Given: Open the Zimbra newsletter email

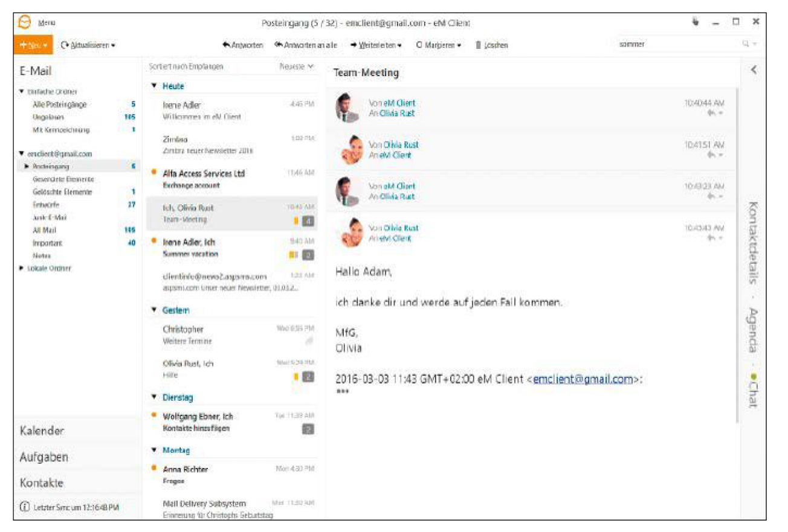Looking at the screenshot, I should 233,145.
